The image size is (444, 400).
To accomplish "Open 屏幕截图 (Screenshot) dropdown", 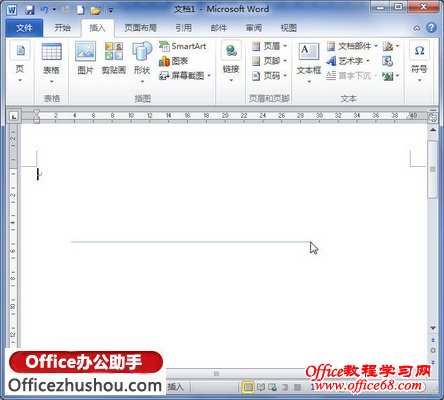I will 185,76.
